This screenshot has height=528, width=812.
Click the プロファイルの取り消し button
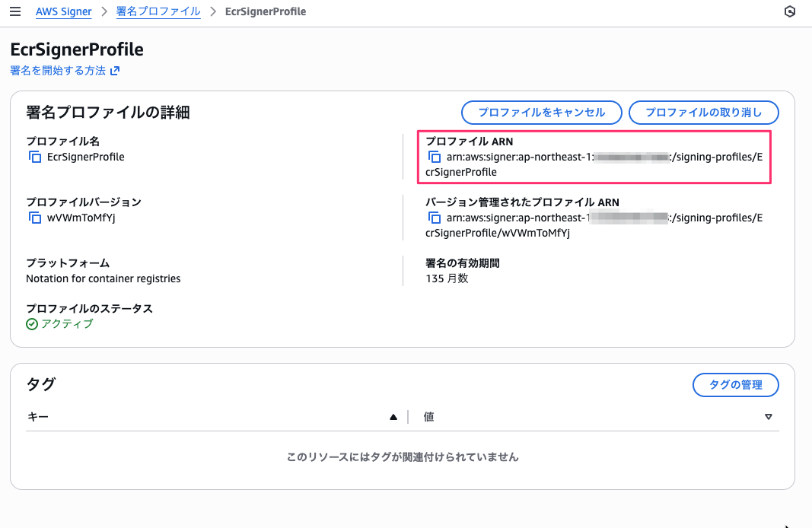(703, 113)
